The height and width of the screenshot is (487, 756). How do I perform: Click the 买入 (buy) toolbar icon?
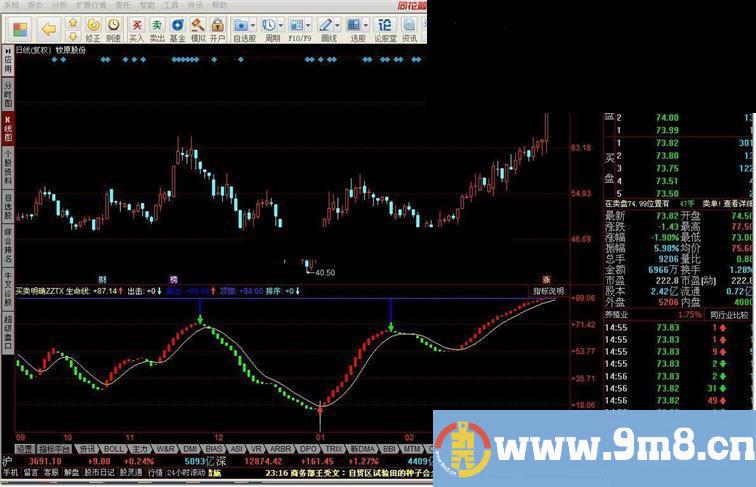pos(136,27)
